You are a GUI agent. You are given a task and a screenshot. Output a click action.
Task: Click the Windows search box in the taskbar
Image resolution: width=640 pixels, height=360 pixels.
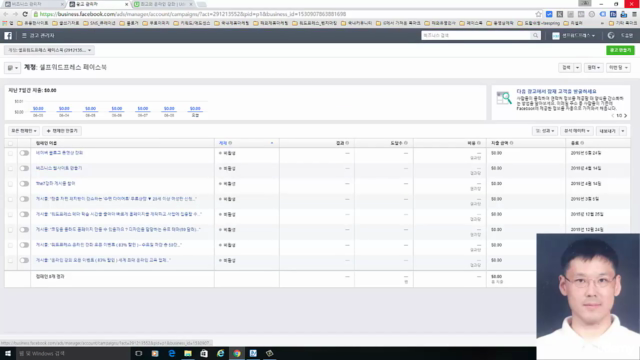[x=73, y=353]
